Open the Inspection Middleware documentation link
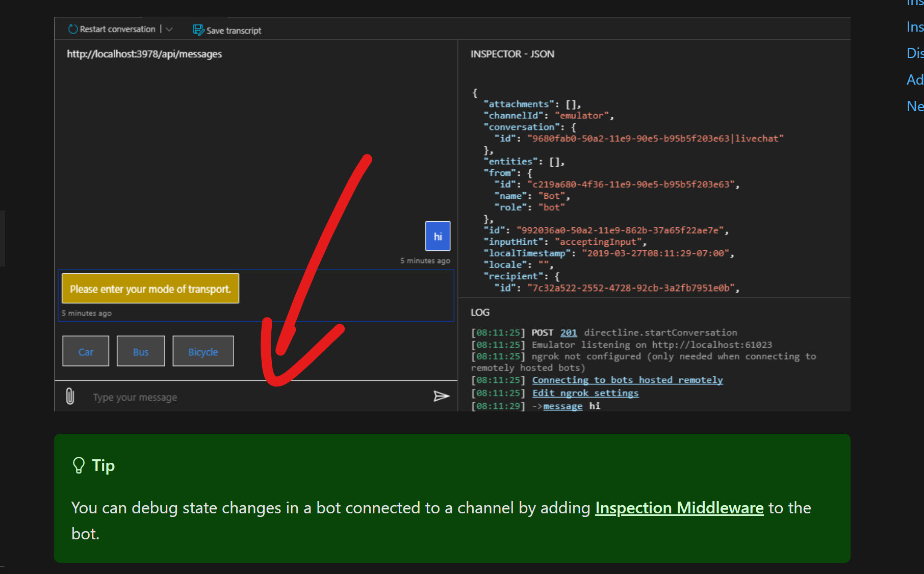 678,508
